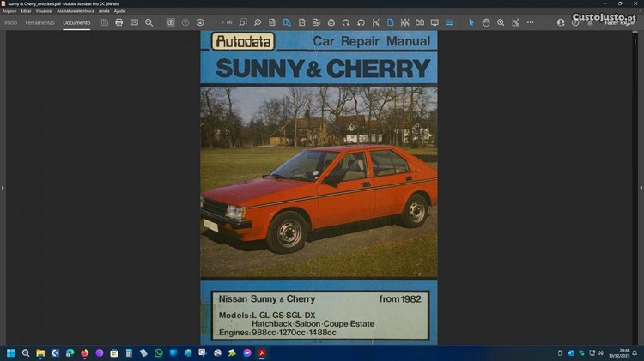The image size is (644, 361).
Task: Click the page number input field
Action: [216, 22]
